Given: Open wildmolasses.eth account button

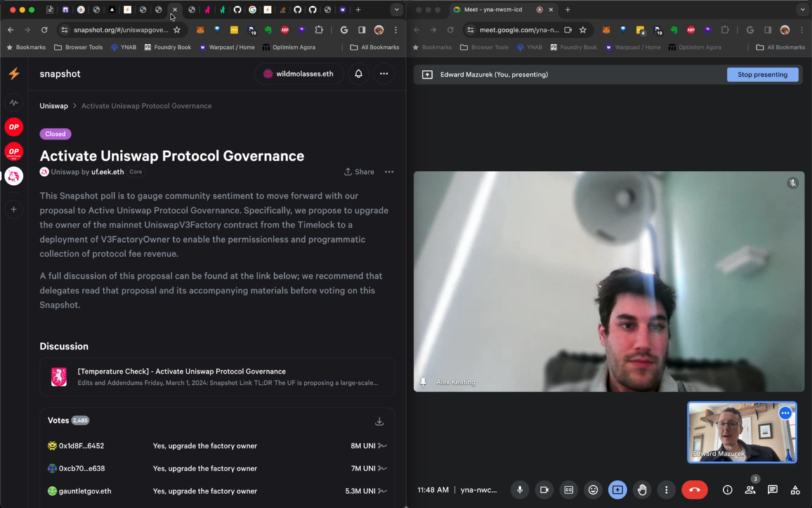Looking at the screenshot, I should (299, 74).
